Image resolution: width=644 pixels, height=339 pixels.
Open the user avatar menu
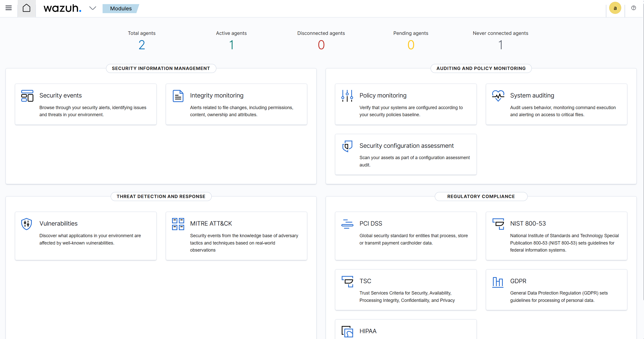tap(615, 8)
